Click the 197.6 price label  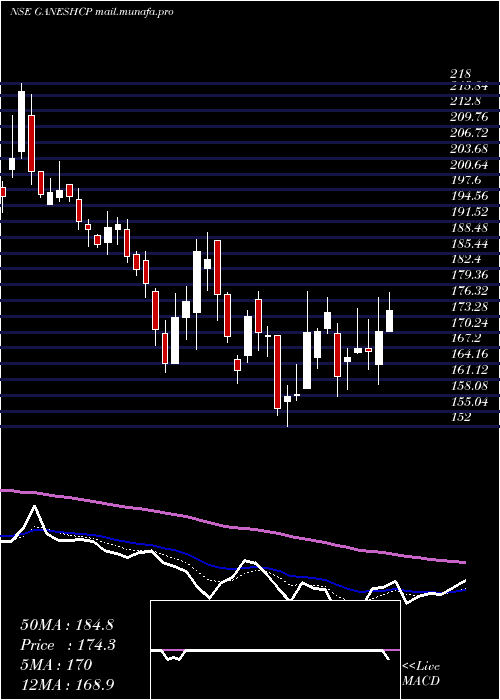[465, 180]
